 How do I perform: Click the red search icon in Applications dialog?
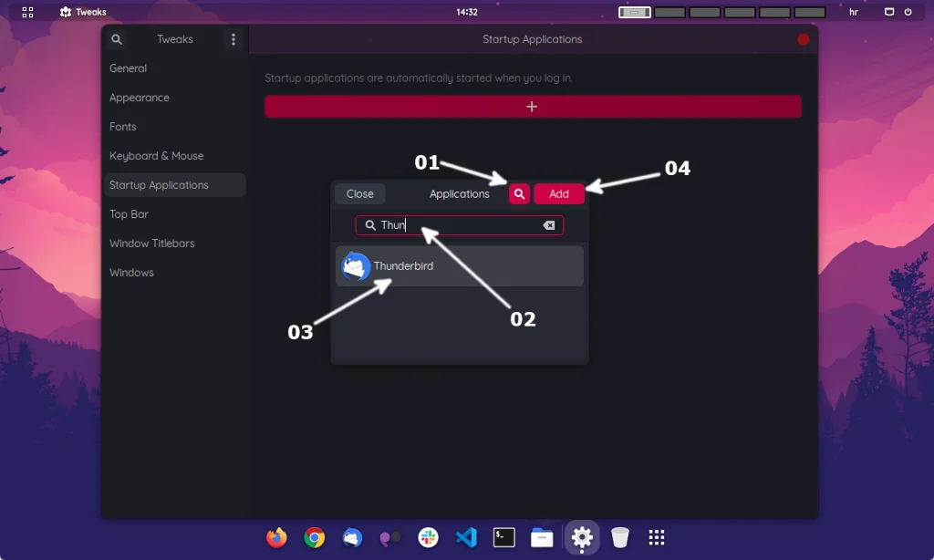click(518, 193)
